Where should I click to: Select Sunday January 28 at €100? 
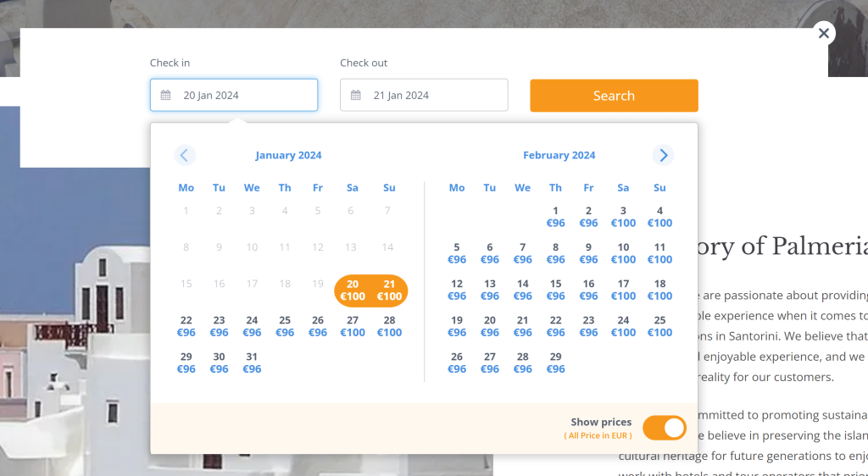coord(389,326)
